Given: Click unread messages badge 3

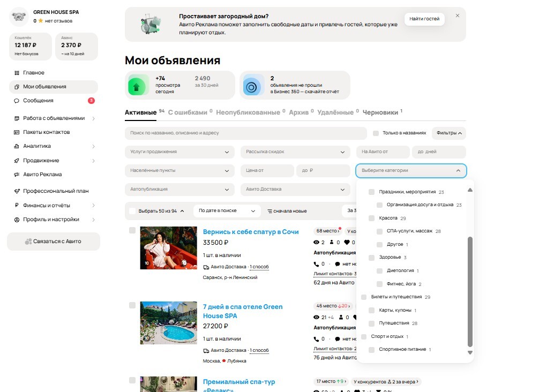Looking at the screenshot, I should pyautogui.click(x=91, y=101).
